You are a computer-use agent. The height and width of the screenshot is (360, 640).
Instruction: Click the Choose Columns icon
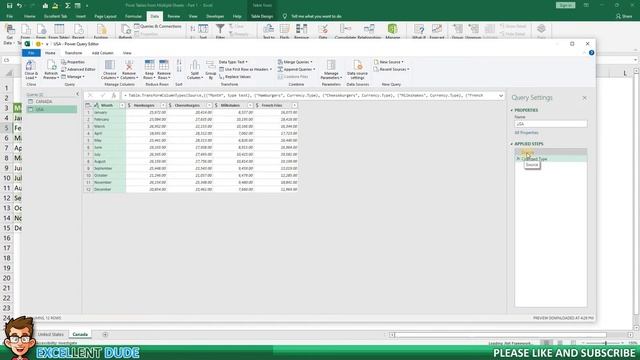click(109, 65)
